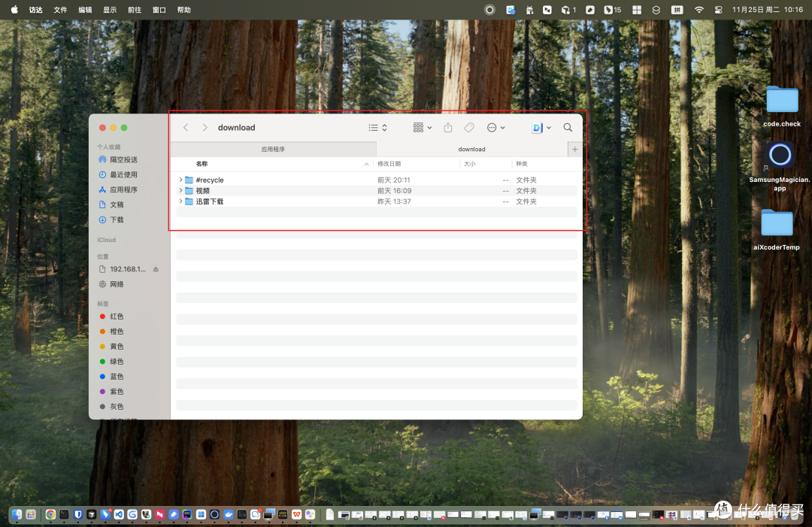Image resolution: width=812 pixels, height=527 pixels.
Task: Select the 紫色 tag
Action: (x=111, y=392)
